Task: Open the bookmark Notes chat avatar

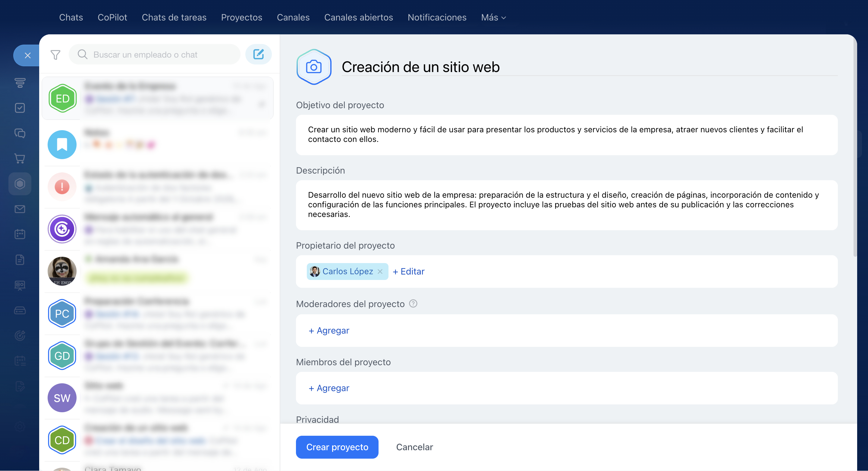Action: tap(62, 145)
